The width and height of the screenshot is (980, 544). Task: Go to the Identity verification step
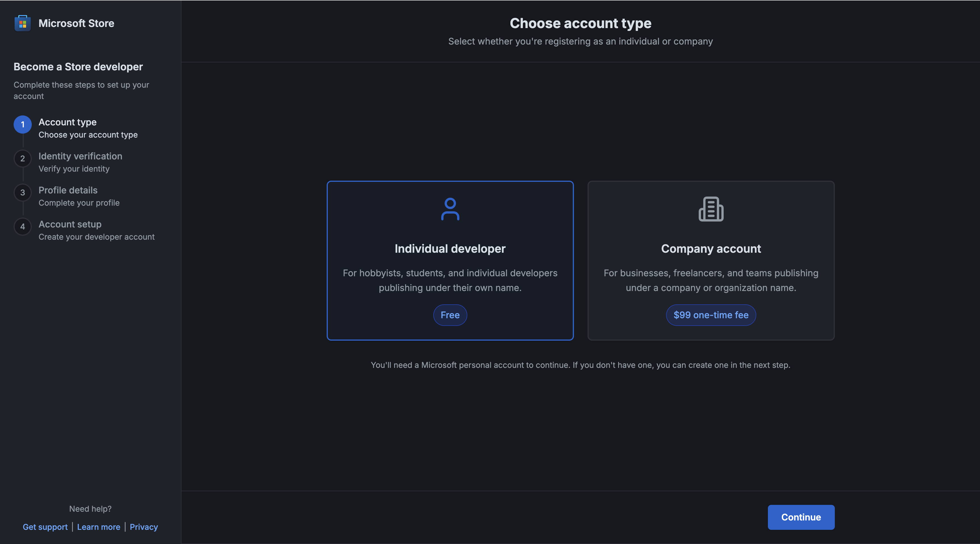click(80, 156)
